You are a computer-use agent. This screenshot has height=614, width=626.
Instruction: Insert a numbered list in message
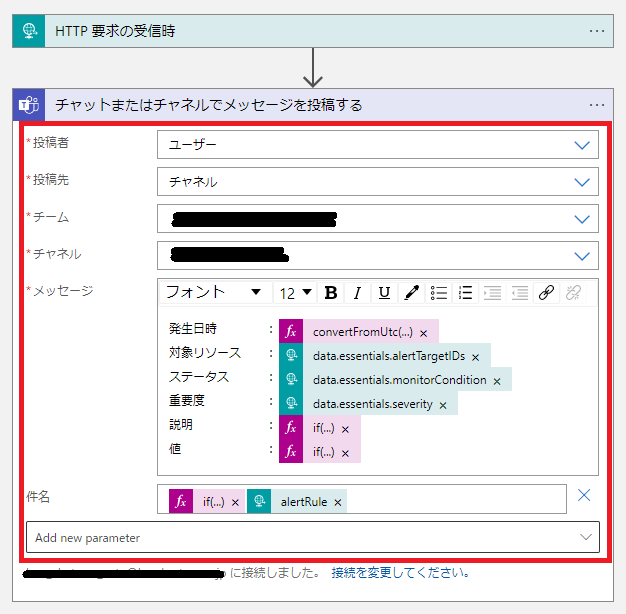(466, 293)
